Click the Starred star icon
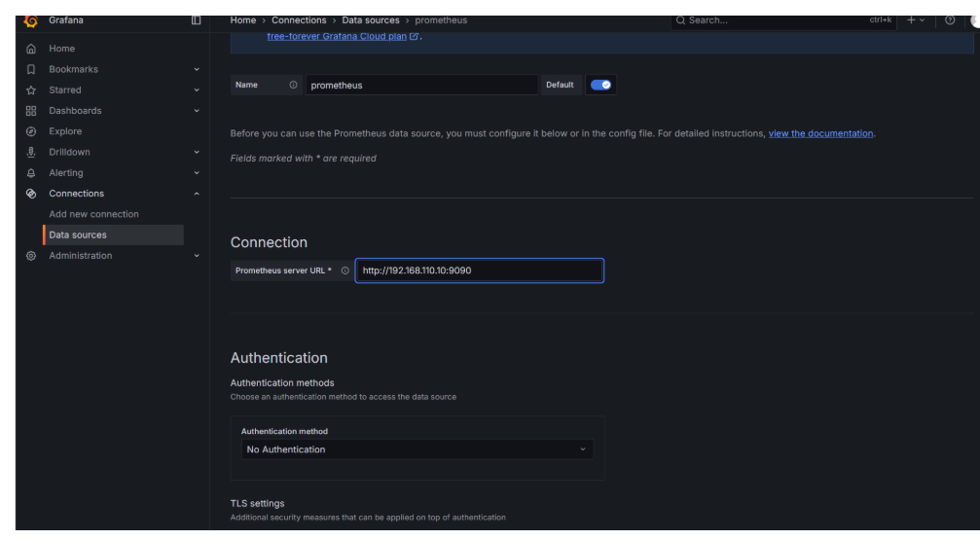 click(30, 90)
